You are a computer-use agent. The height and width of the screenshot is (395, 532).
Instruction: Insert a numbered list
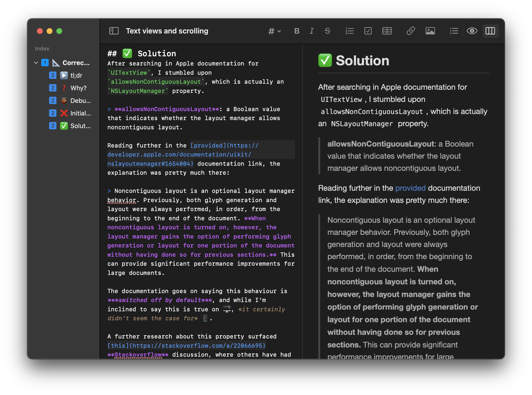point(349,31)
